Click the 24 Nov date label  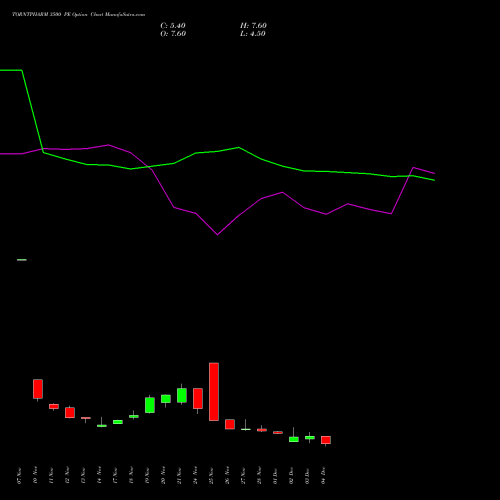coord(195,476)
